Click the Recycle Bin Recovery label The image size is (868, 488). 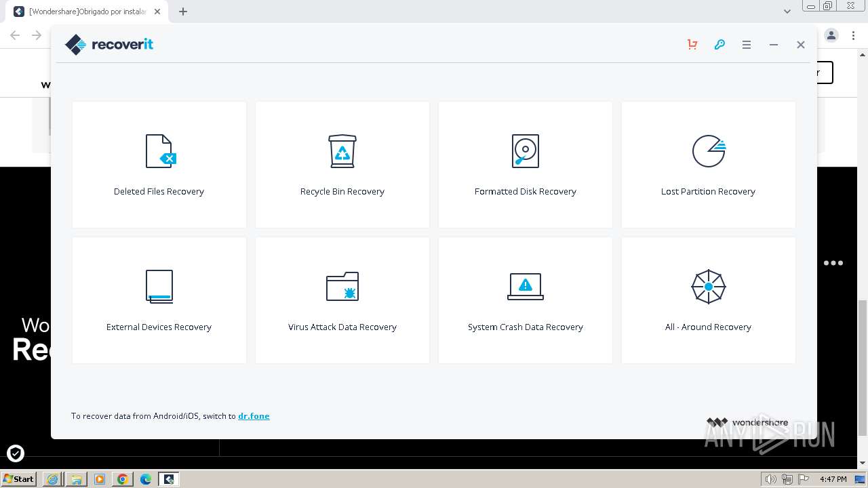pos(342,191)
